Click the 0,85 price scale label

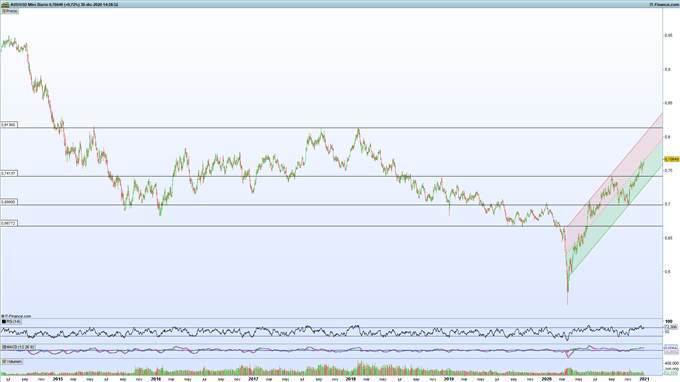pos(669,103)
